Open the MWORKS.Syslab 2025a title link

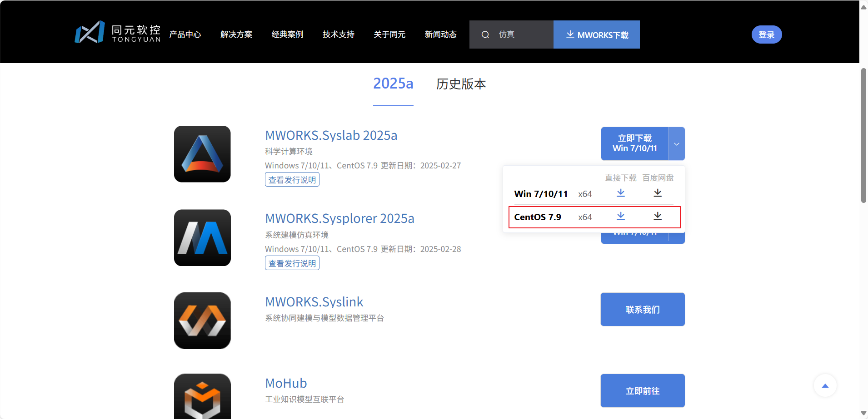(331, 135)
